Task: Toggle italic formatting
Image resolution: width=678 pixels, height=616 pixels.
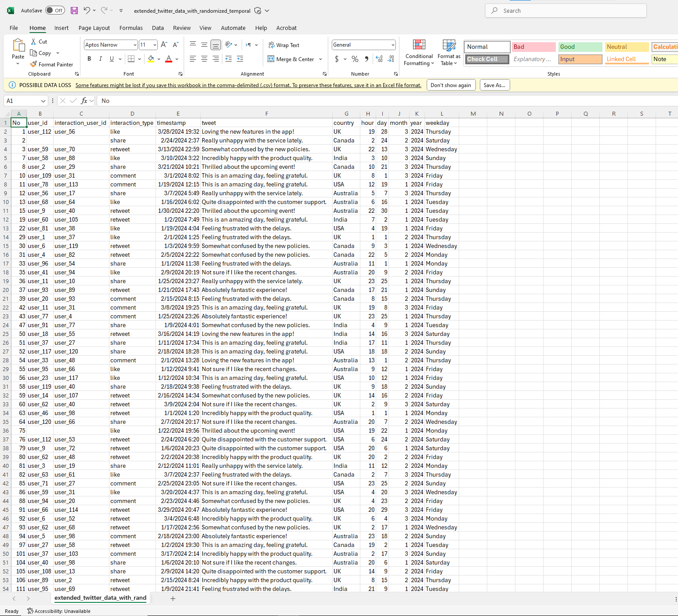Action: coord(101,59)
